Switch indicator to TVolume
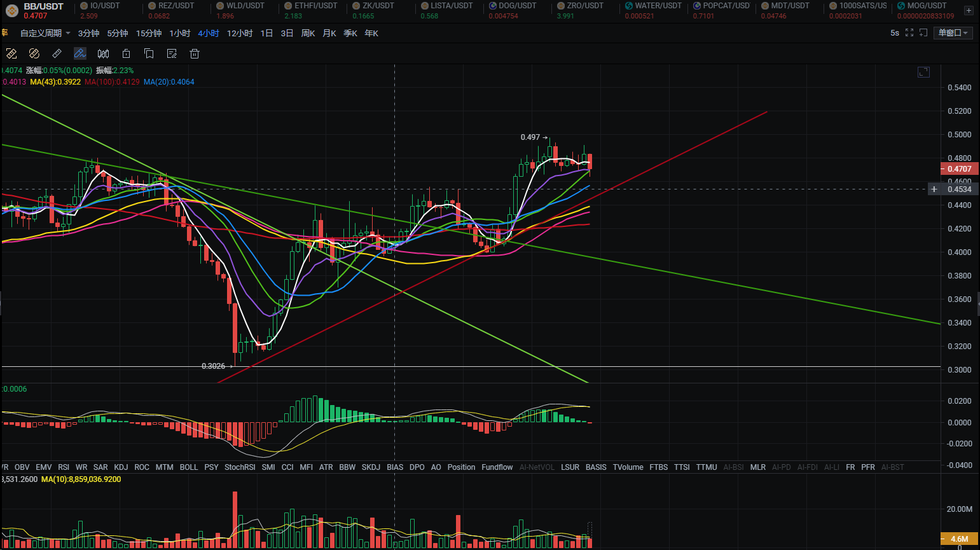This screenshot has width=980, height=550. pos(628,467)
